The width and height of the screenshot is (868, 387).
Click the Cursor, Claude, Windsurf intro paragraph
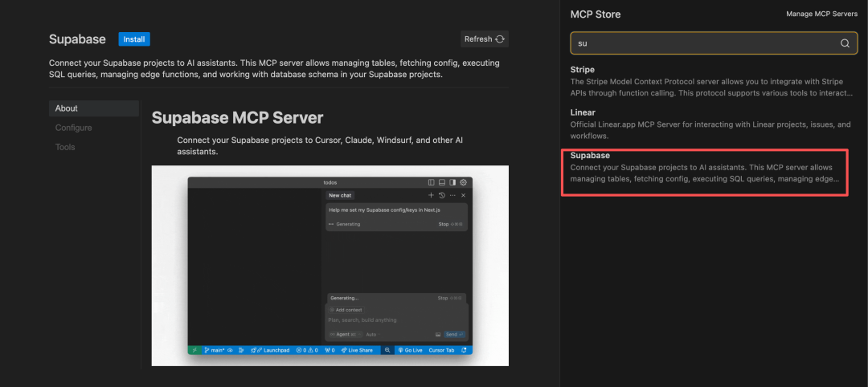click(320, 146)
